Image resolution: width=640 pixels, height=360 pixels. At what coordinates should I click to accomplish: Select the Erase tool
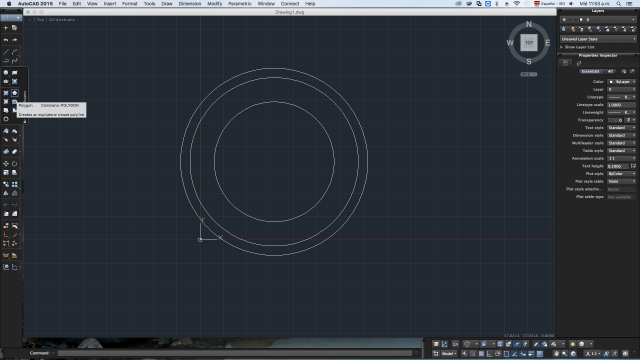click(x=15, y=151)
